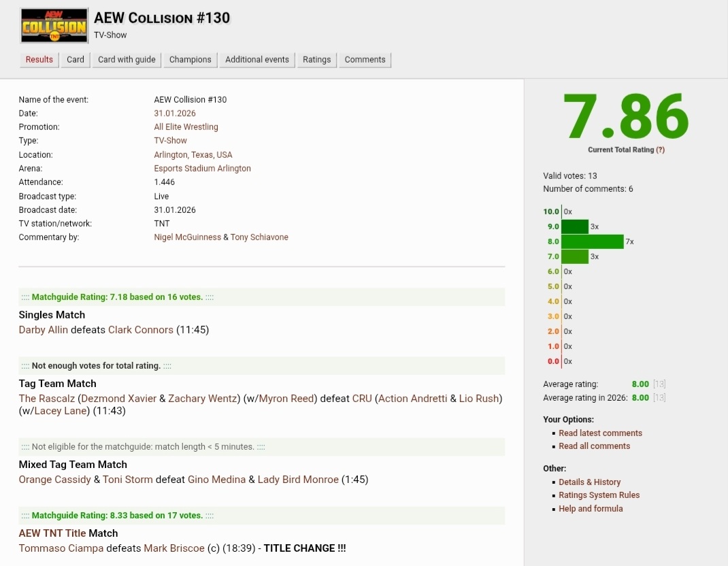This screenshot has height=566, width=728.
Task: Open Help and formula link
Action: tap(591, 509)
